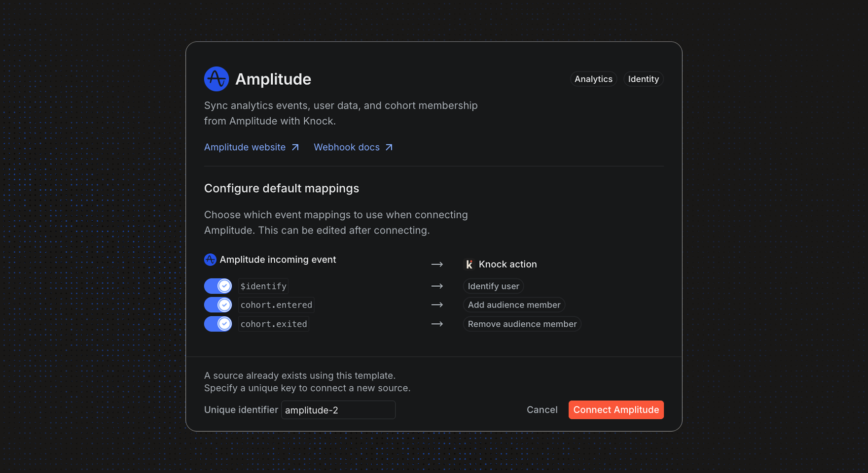Click the arrow in the cohort.entered row
The width and height of the screenshot is (868, 473).
(437, 305)
